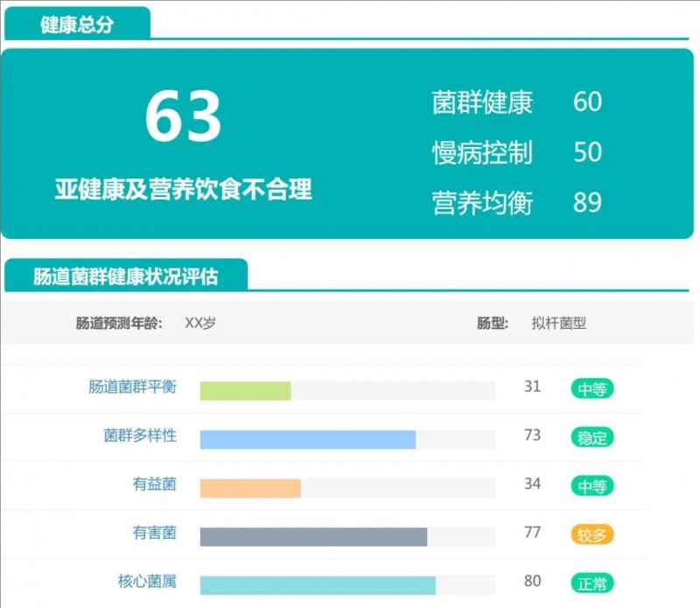This screenshot has height=608, width=700.
Task: Open the 核心菌属 row label
Action: [147, 581]
